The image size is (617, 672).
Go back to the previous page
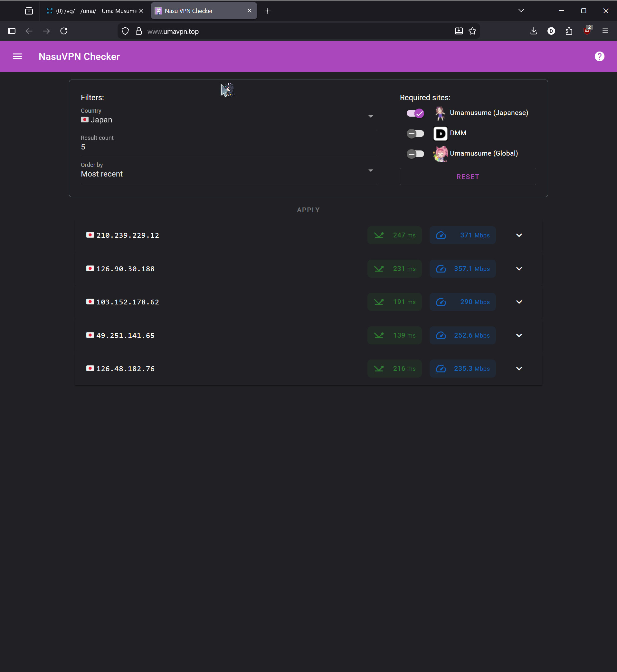pos(29,31)
